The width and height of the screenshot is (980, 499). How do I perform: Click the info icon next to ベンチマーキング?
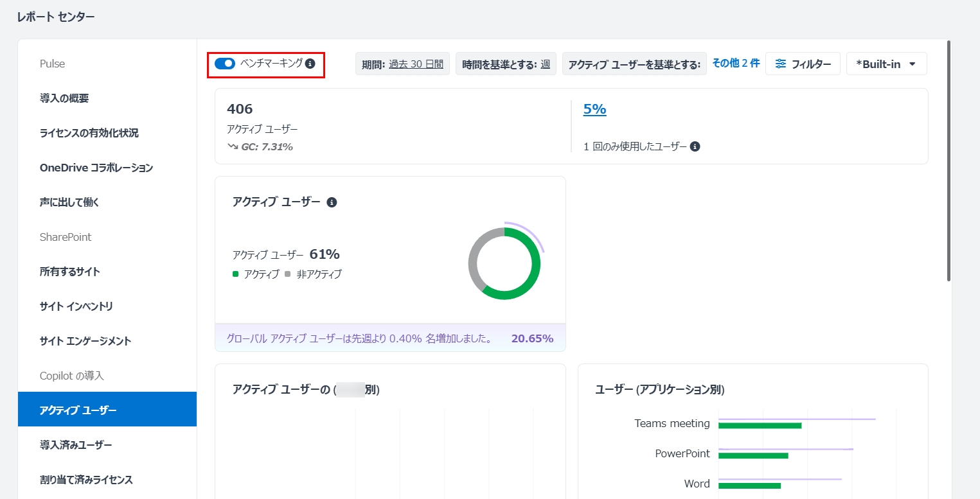[x=310, y=64]
